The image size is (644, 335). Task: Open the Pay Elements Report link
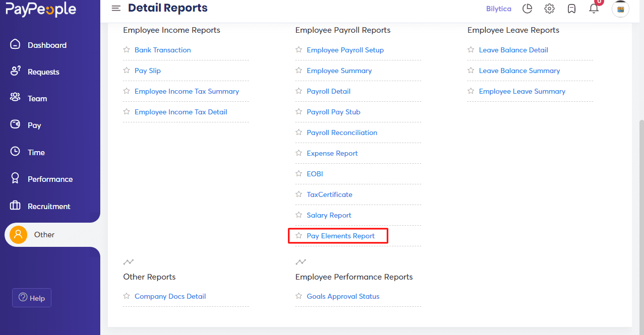[341, 235]
